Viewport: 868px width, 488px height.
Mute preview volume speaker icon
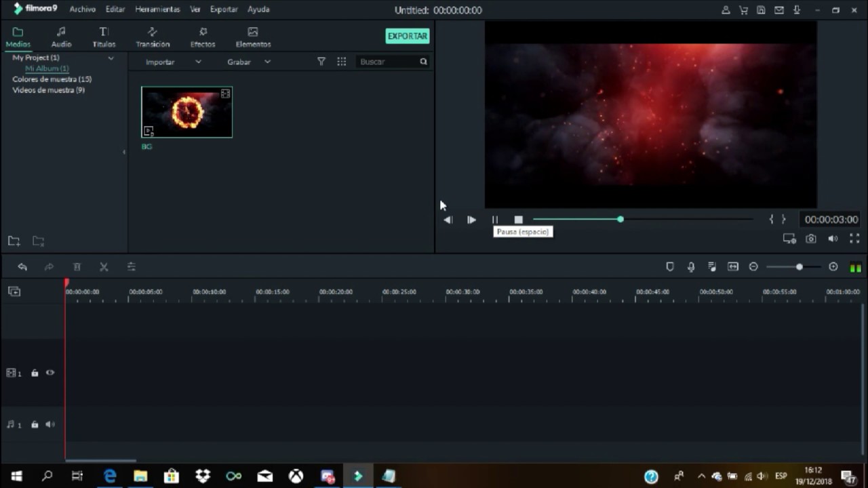pos(833,239)
